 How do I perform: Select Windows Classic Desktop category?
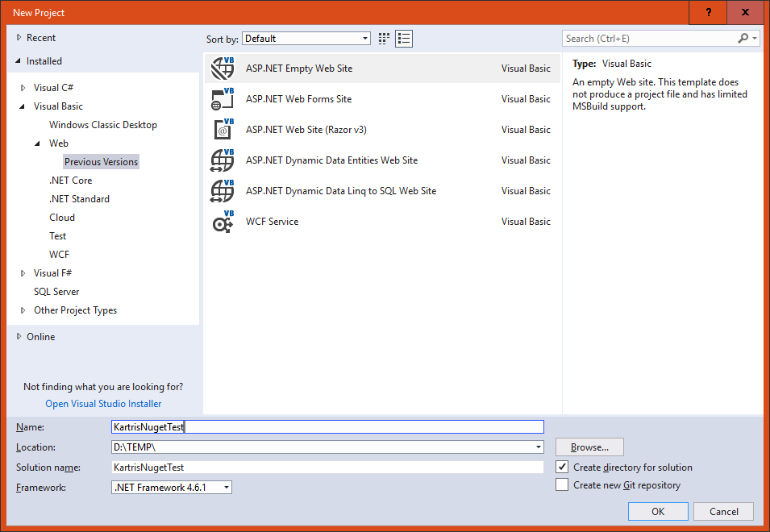[x=103, y=125]
